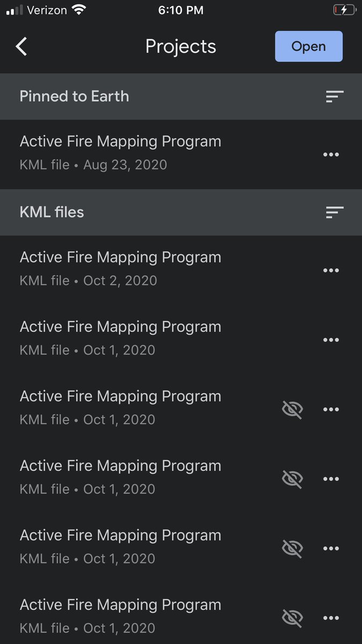Open more options for first hidden project
362x644 pixels.
click(x=331, y=409)
